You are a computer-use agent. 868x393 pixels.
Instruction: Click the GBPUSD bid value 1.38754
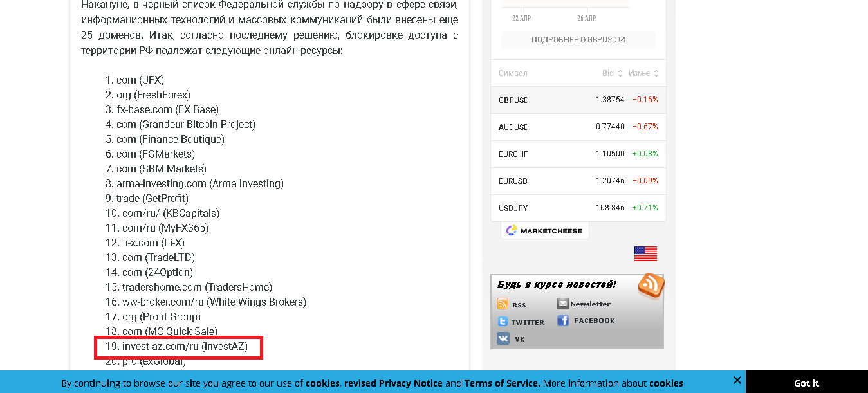[x=610, y=100]
